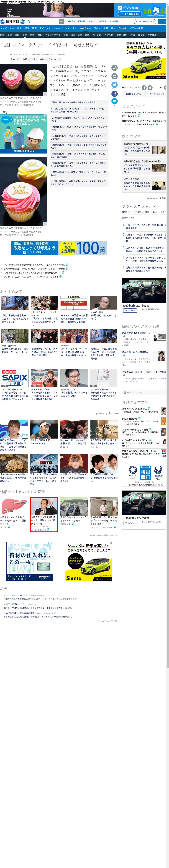Open the SAPIX 小学部 ad thumbnail
This screenshot has height=868, width=169.
tap(15, 378)
